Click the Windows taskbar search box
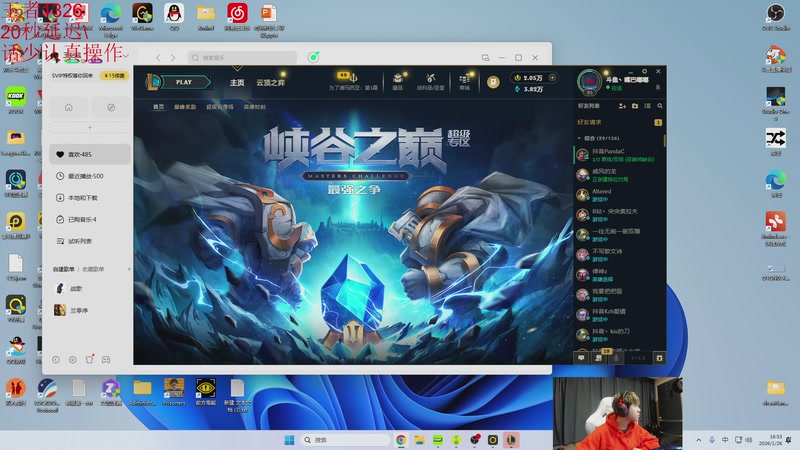 tap(346, 440)
